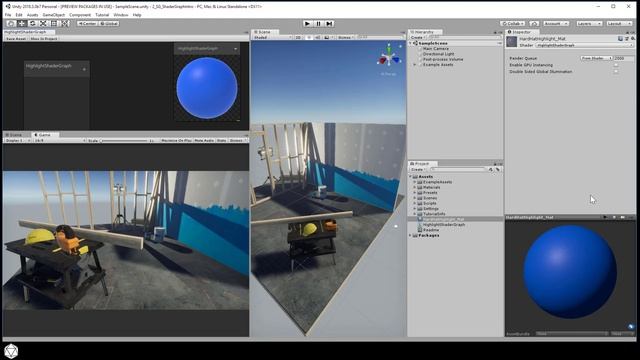Screen dimensions: 640x360
Task: Select the Rect transform tool
Action: 54,24
